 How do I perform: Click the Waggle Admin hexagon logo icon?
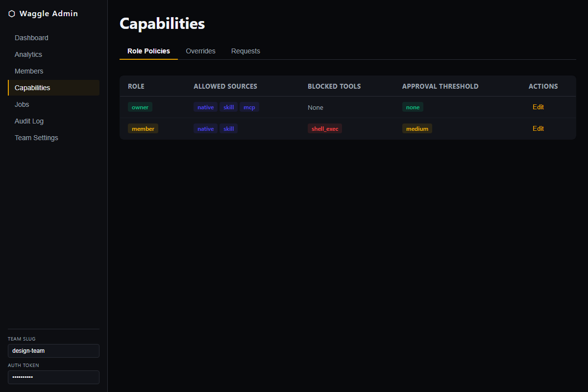(x=12, y=14)
